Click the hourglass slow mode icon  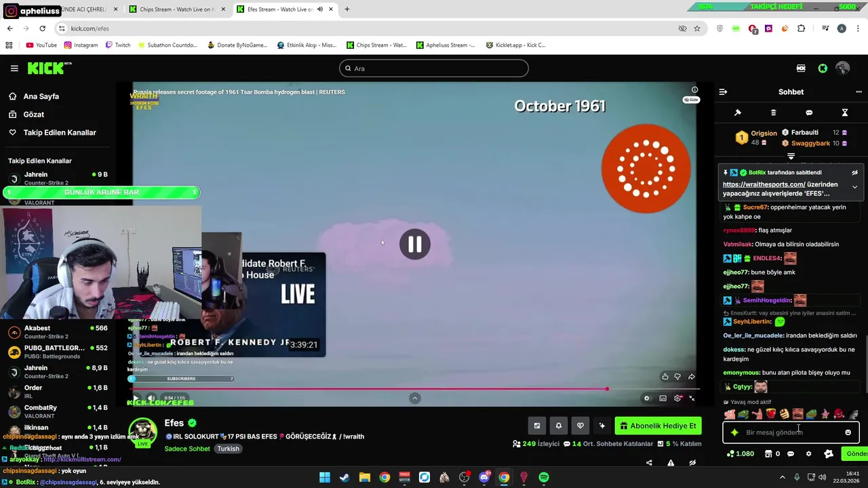coord(845,113)
